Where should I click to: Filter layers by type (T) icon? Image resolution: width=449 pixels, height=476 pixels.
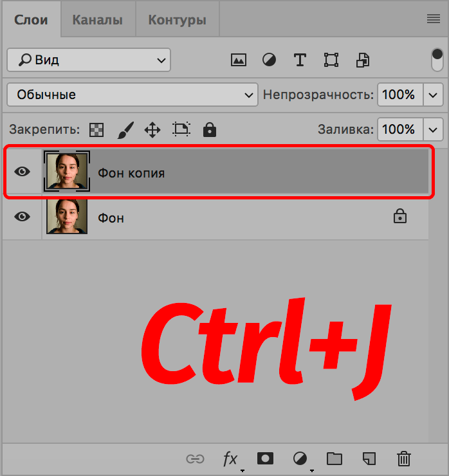coord(300,60)
